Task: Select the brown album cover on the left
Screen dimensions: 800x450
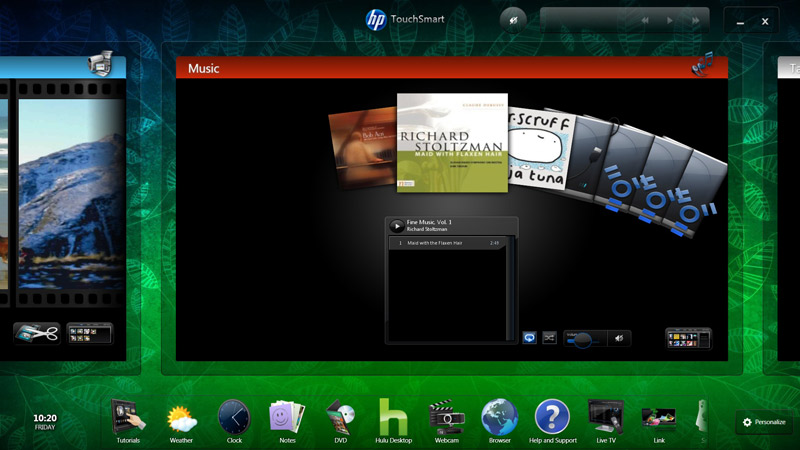Action: point(362,149)
